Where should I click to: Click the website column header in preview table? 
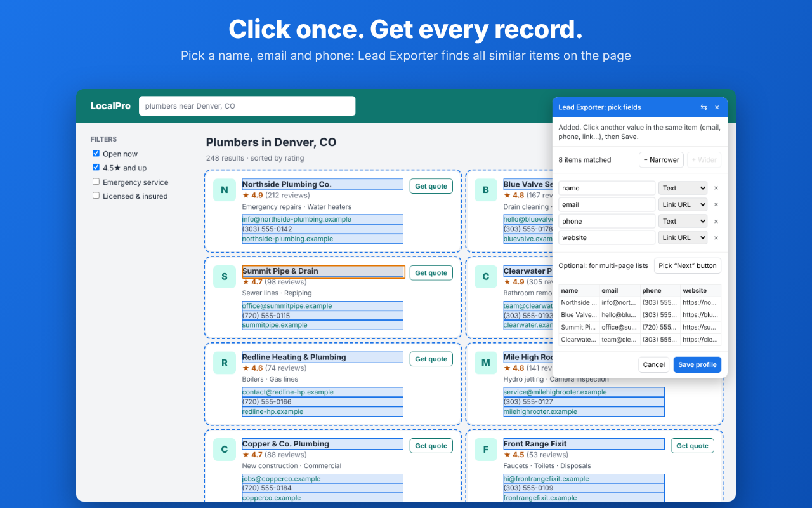coord(700,291)
